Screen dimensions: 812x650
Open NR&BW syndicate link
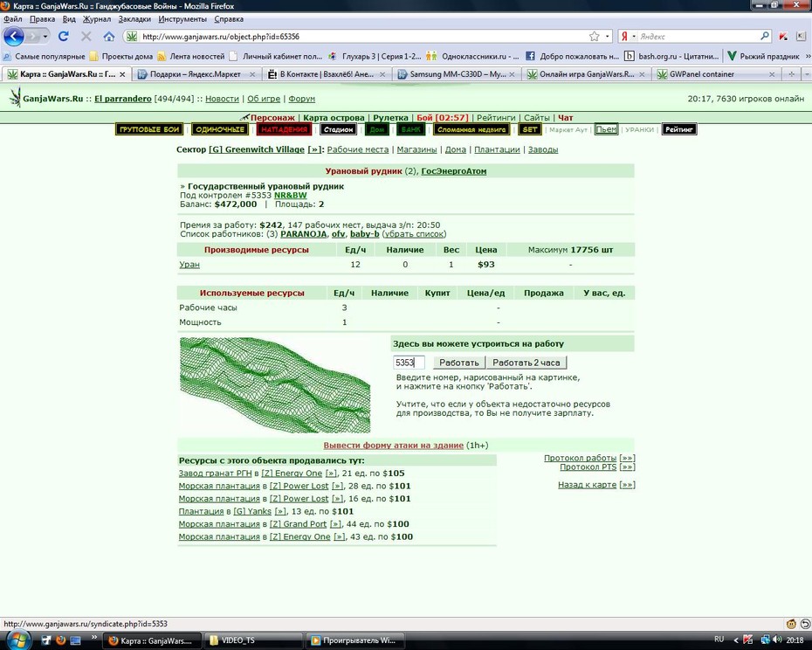(290, 196)
